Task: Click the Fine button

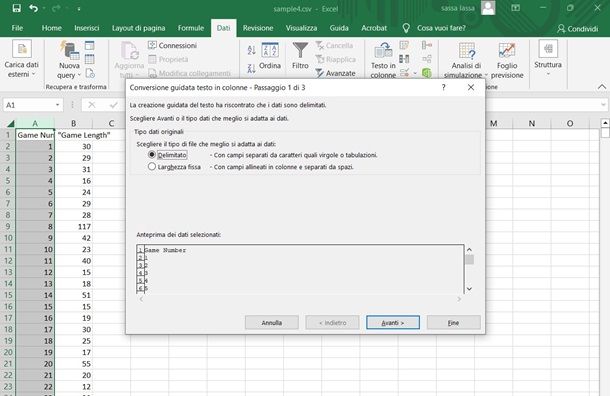Action: point(454,322)
